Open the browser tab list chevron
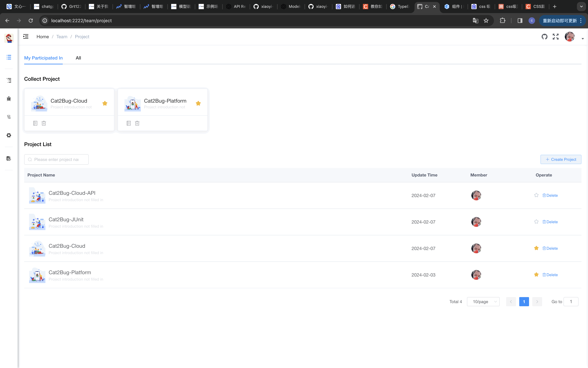 (581, 7)
